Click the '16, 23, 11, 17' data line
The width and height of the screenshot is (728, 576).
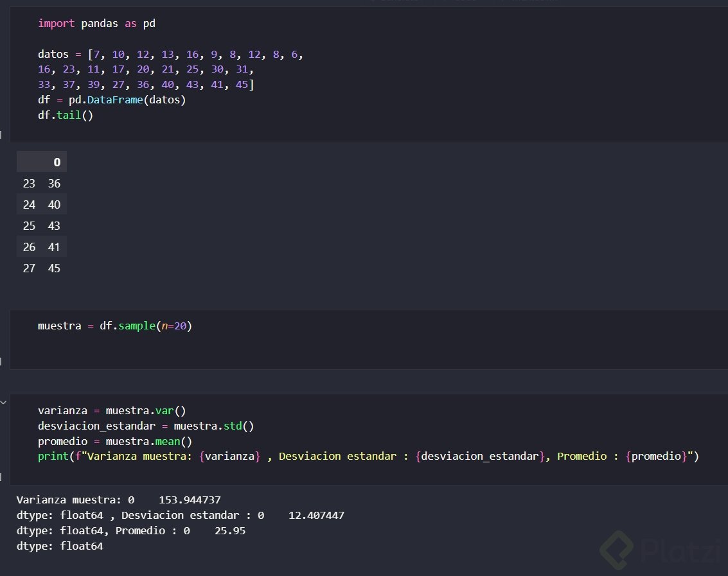(146, 69)
